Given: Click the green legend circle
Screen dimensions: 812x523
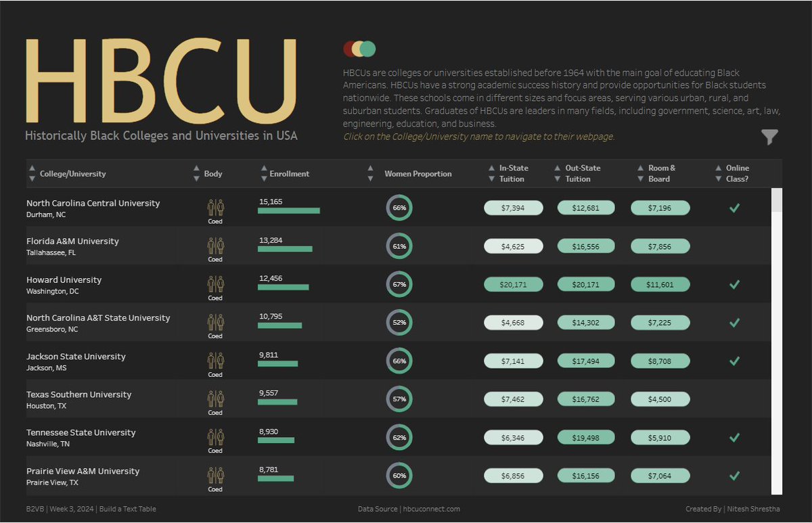Looking at the screenshot, I should [367, 49].
